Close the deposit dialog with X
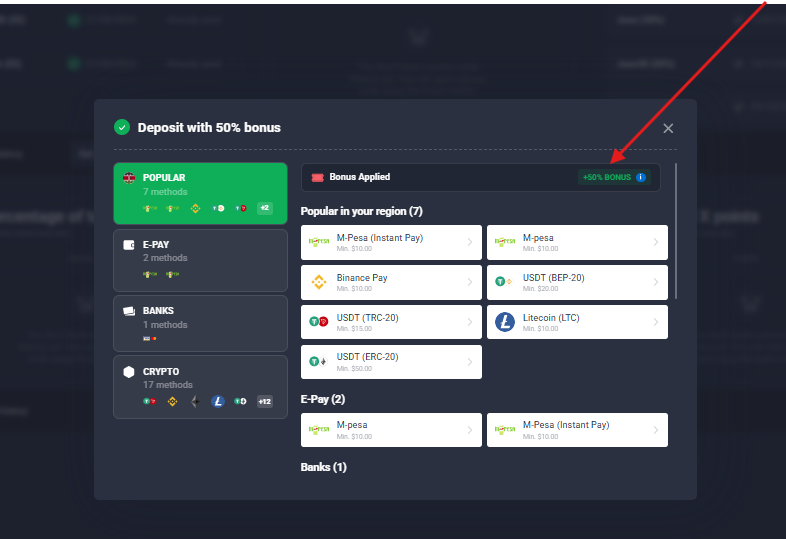 pyautogui.click(x=668, y=128)
